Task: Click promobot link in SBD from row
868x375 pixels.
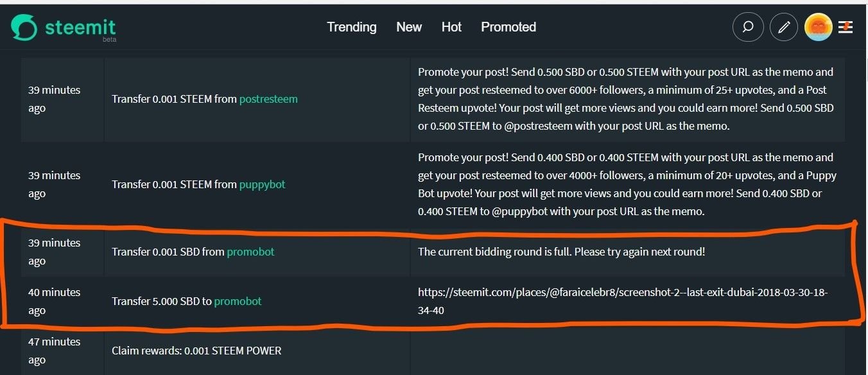Action: coord(250,252)
